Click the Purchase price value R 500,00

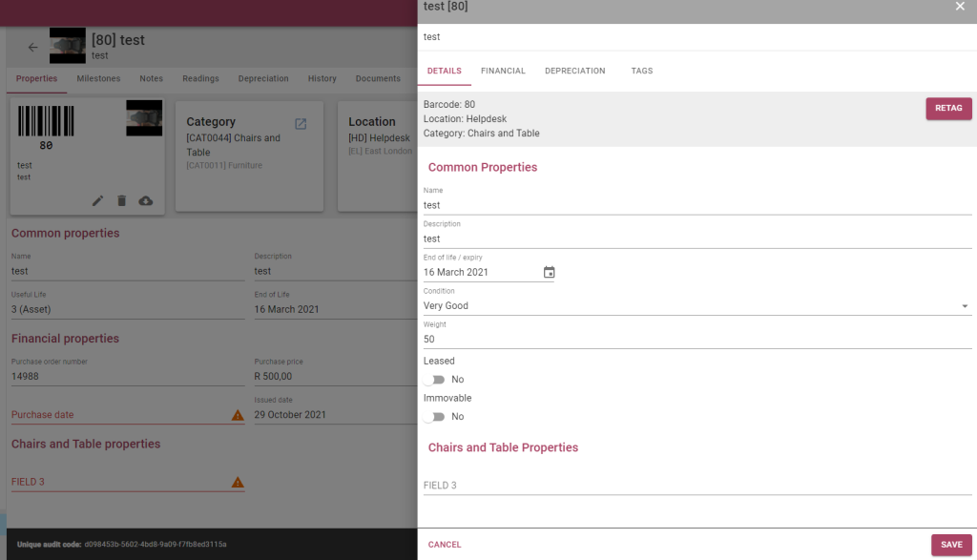pyautogui.click(x=273, y=376)
